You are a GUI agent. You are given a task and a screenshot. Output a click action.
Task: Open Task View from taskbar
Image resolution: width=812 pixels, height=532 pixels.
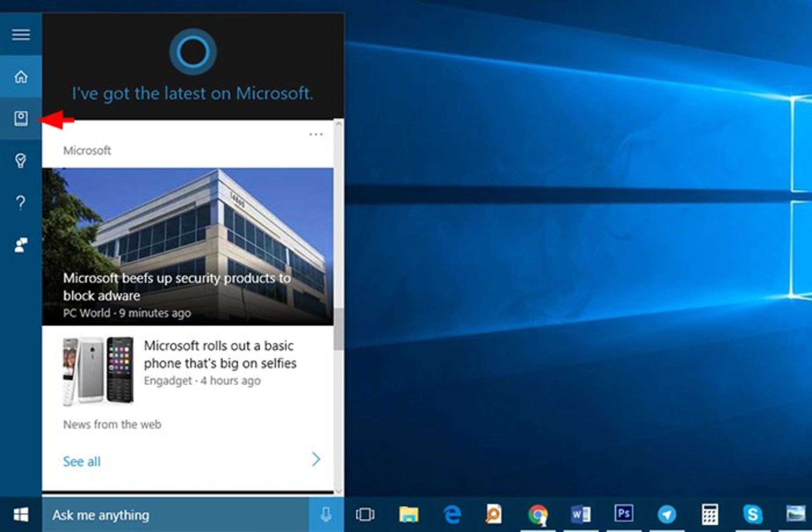coord(365,515)
